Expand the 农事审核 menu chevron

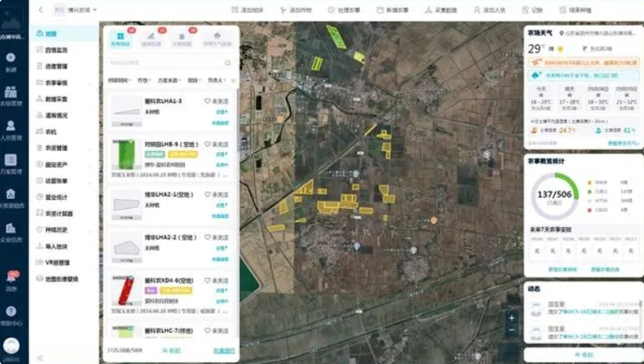point(90,83)
